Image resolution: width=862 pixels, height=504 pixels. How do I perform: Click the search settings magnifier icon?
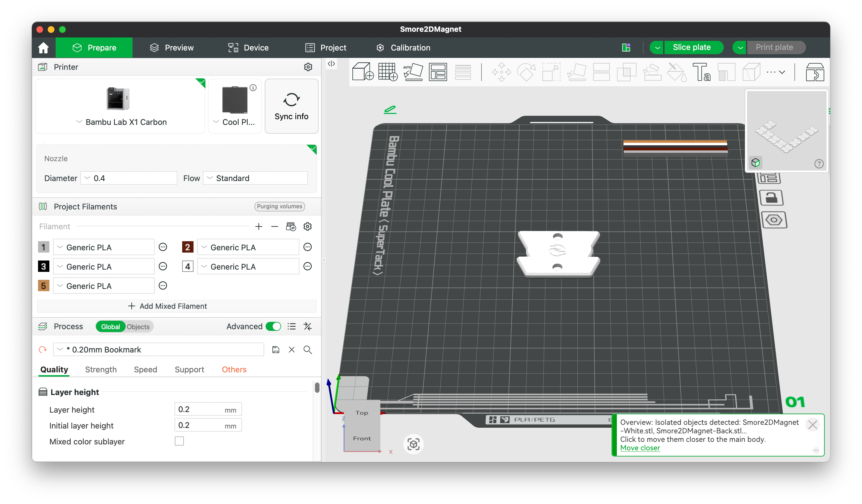point(308,350)
